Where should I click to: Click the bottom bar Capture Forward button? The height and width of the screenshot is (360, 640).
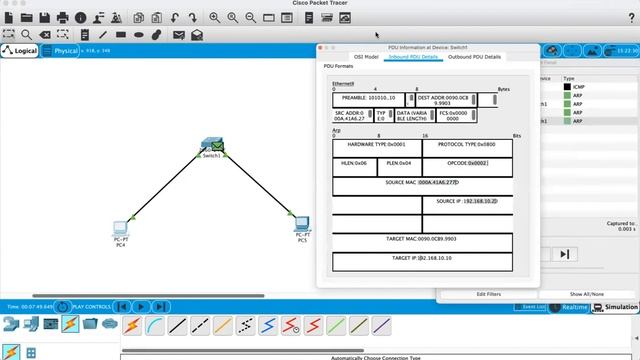coord(160,307)
